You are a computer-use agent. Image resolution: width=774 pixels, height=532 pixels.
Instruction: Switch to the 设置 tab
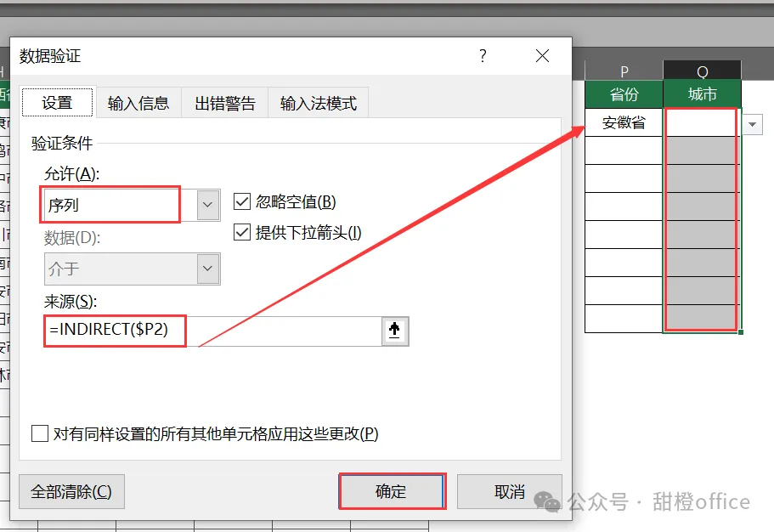pos(57,103)
